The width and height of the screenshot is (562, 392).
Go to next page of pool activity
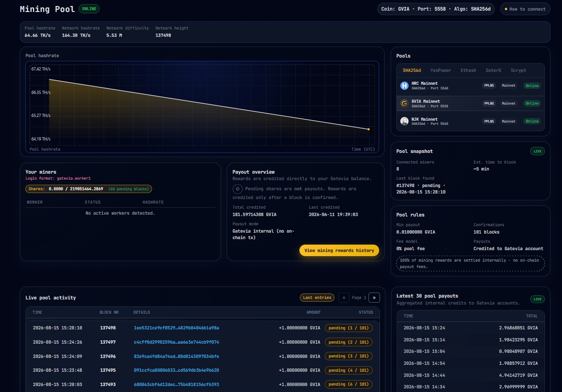(x=375, y=298)
